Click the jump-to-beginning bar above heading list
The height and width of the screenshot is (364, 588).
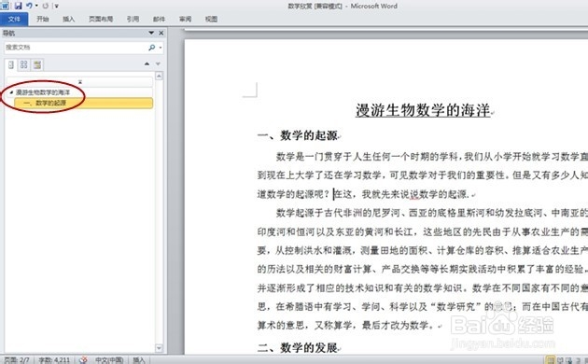coord(80,82)
